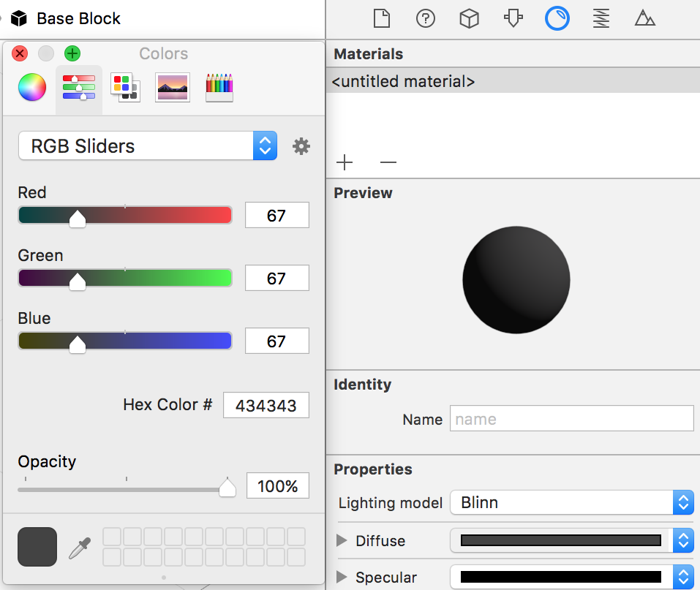
Task: Open the Quick Help inspector
Action: tap(425, 18)
